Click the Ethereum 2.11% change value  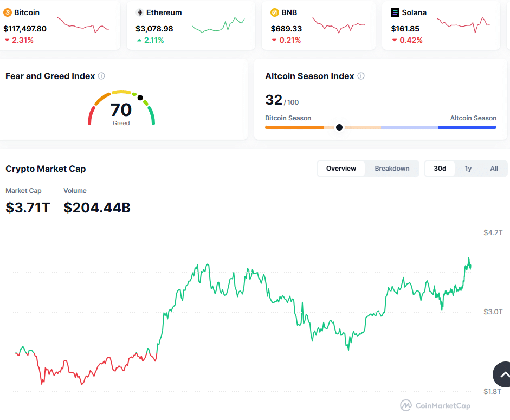154,40
